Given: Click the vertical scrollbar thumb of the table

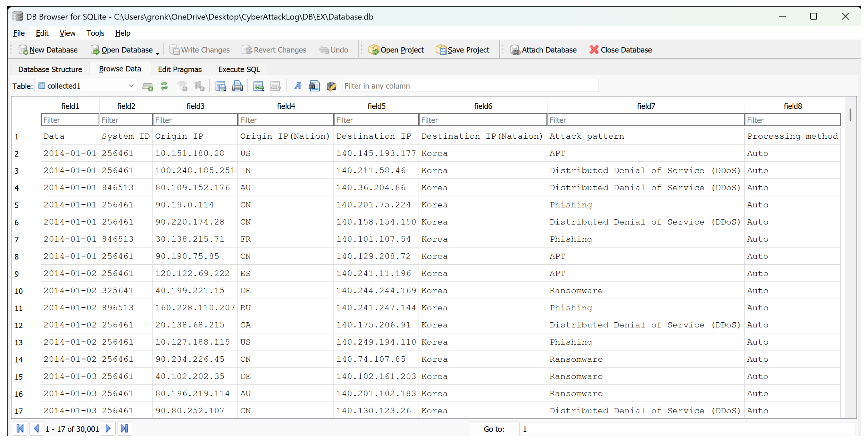Looking at the screenshot, I should (850, 115).
